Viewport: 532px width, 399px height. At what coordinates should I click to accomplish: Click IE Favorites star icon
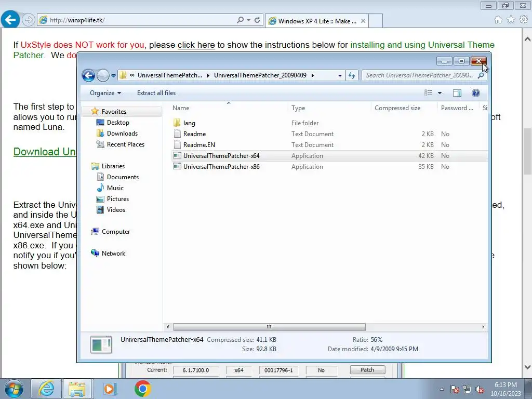click(x=511, y=20)
